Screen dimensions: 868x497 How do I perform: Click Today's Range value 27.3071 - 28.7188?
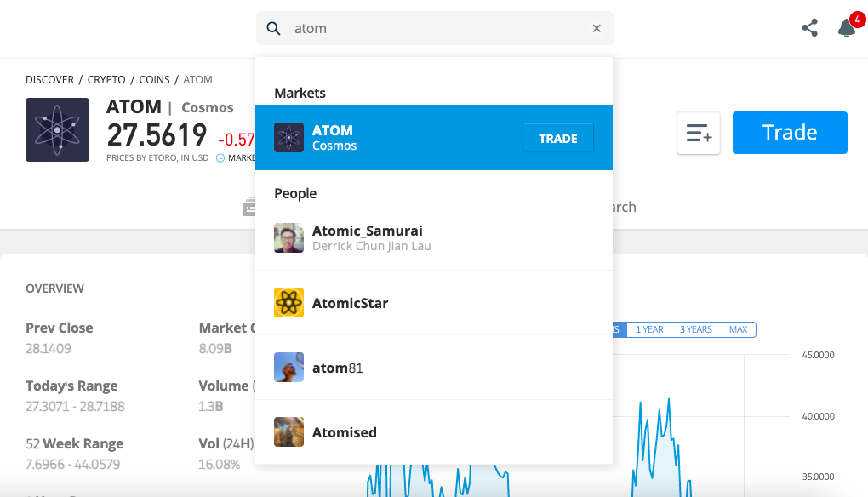75,407
